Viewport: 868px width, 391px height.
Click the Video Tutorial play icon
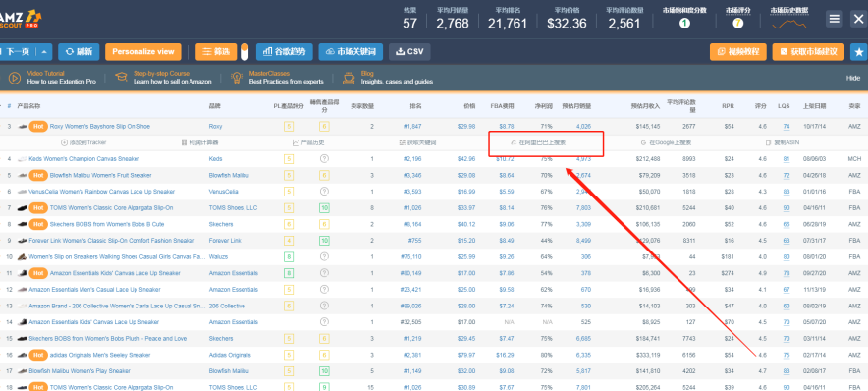[x=15, y=78]
